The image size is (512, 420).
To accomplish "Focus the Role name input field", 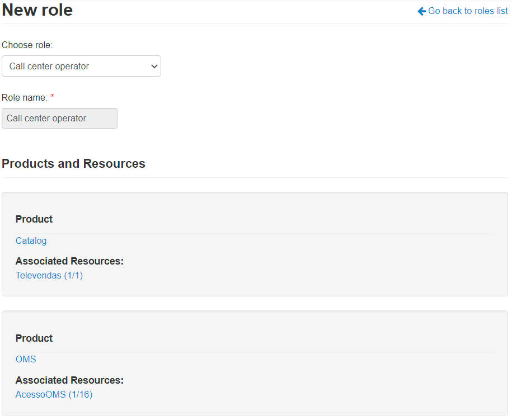I will 59,119.
